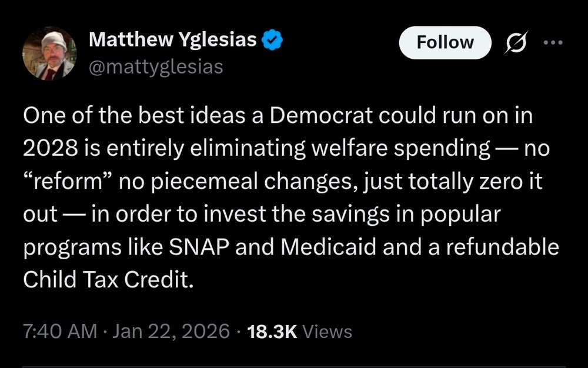The width and height of the screenshot is (588, 368).
Task: Click the blue verified checkmark badge
Action: click(272, 41)
